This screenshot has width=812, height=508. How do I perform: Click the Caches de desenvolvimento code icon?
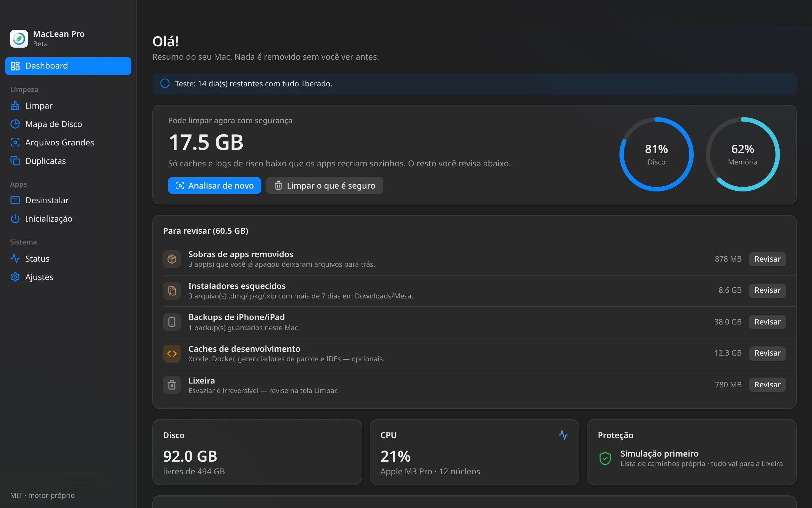(172, 353)
